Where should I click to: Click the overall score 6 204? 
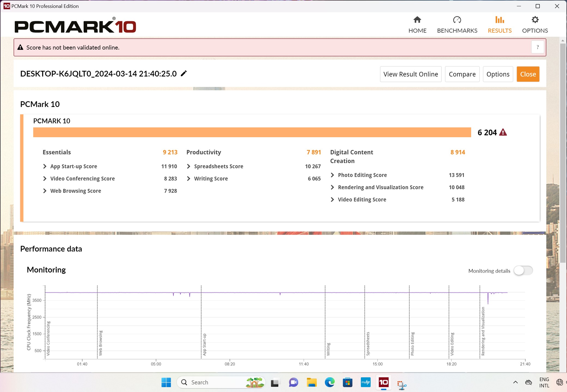pyautogui.click(x=487, y=132)
